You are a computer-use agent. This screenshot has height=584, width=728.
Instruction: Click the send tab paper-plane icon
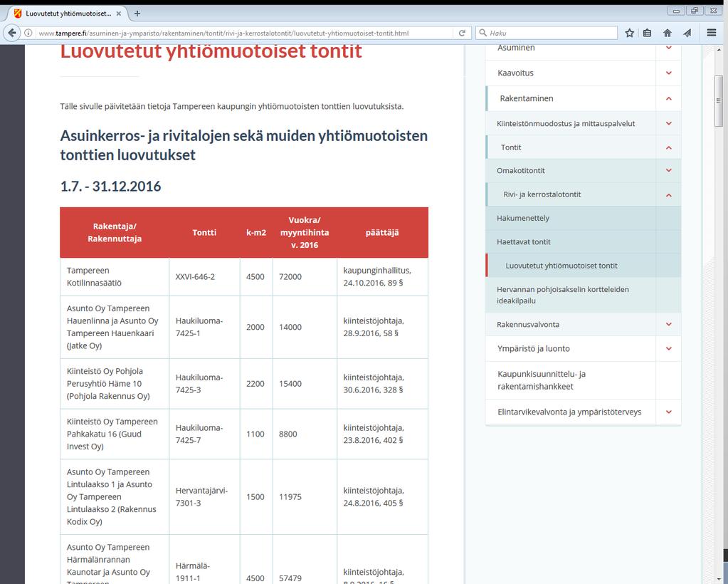pyautogui.click(x=687, y=33)
